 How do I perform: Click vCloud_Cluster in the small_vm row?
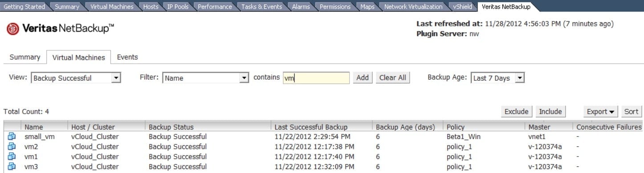(x=95, y=137)
